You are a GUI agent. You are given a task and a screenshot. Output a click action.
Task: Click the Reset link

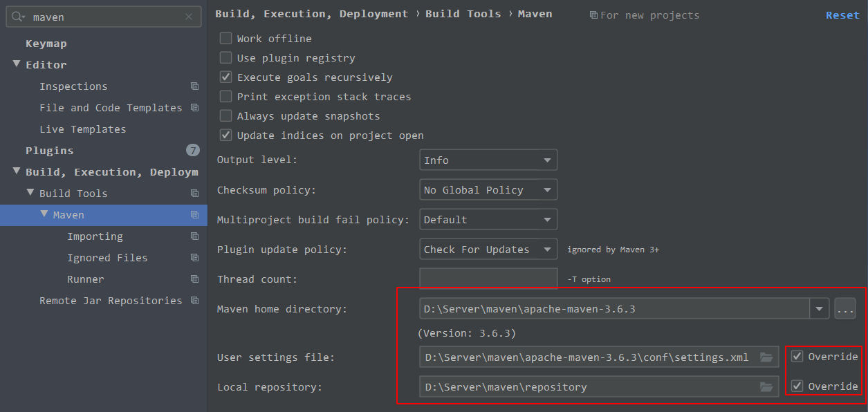842,15
